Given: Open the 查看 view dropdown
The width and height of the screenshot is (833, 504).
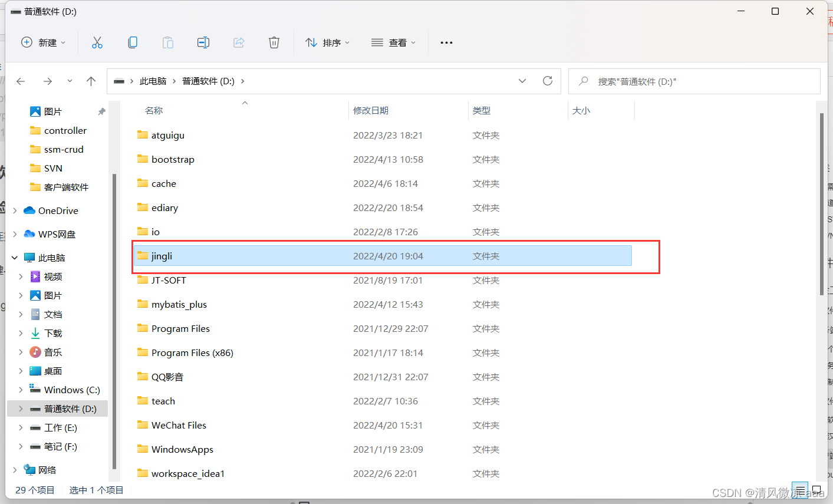Looking at the screenshot, I should tap(393, 42).
